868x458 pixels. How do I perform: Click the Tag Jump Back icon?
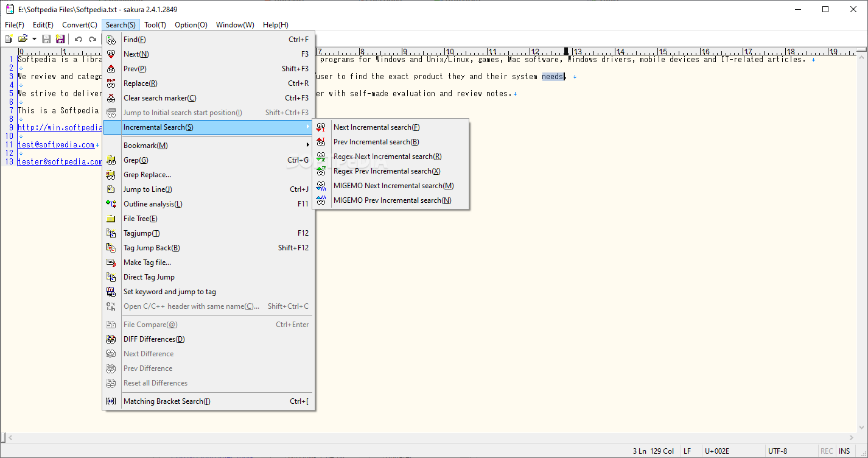111,248
